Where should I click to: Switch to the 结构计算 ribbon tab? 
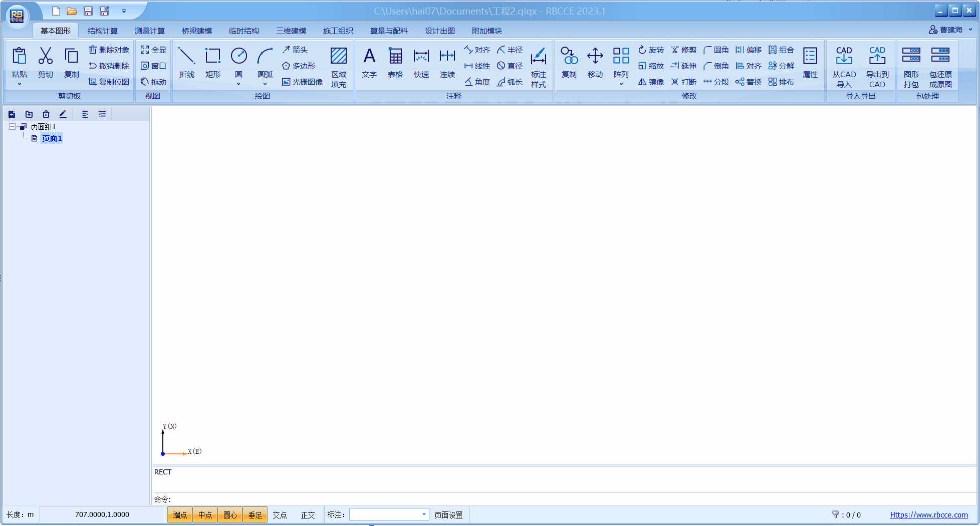(102, 31)
